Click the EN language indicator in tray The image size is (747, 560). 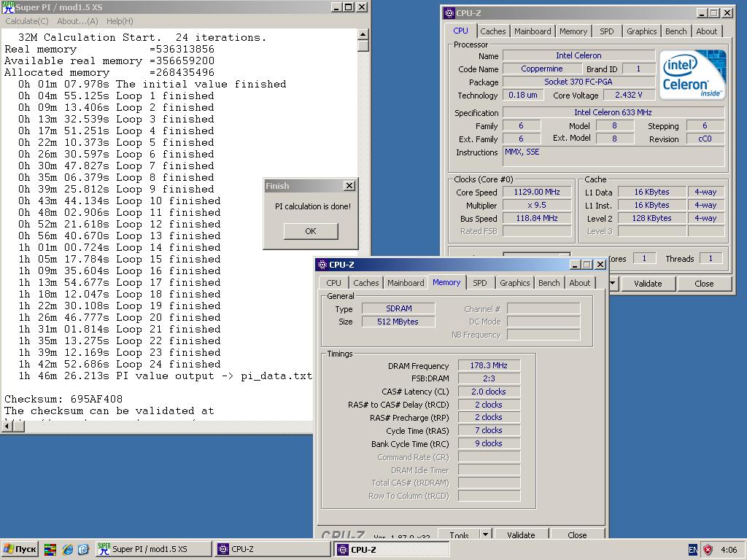693,550
